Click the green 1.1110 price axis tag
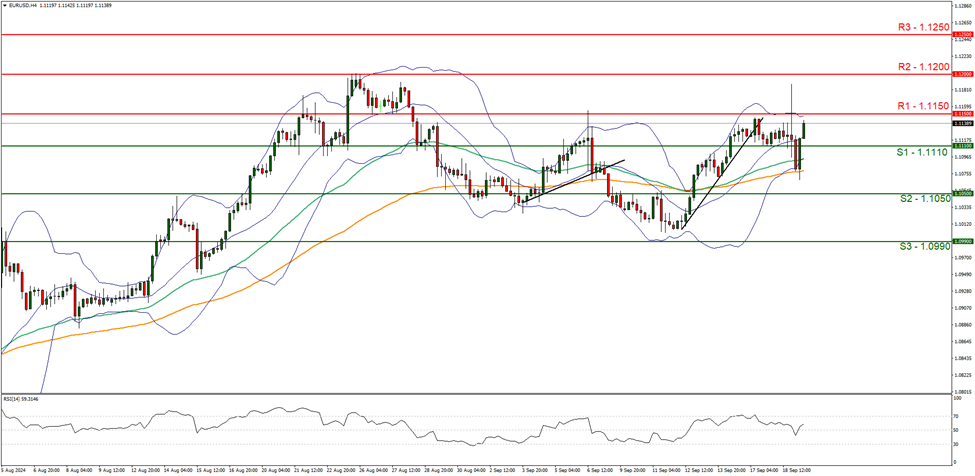Image resolution: width=975 pixels, height=476 pixels. [963, 146]
